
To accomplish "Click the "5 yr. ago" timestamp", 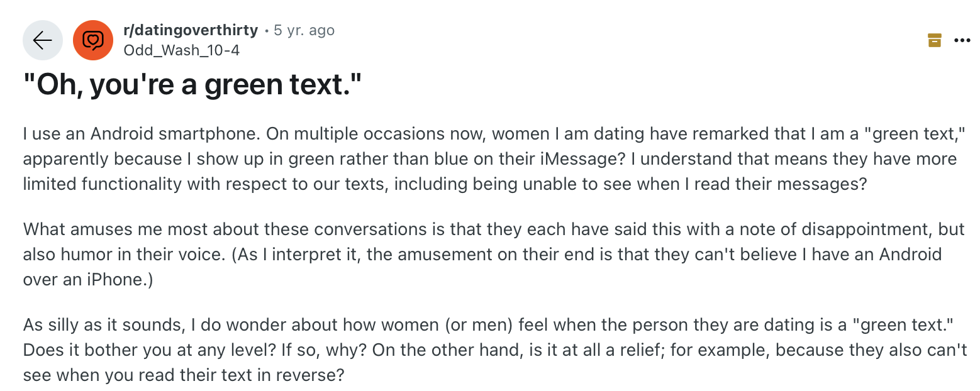I will [304, 30].
